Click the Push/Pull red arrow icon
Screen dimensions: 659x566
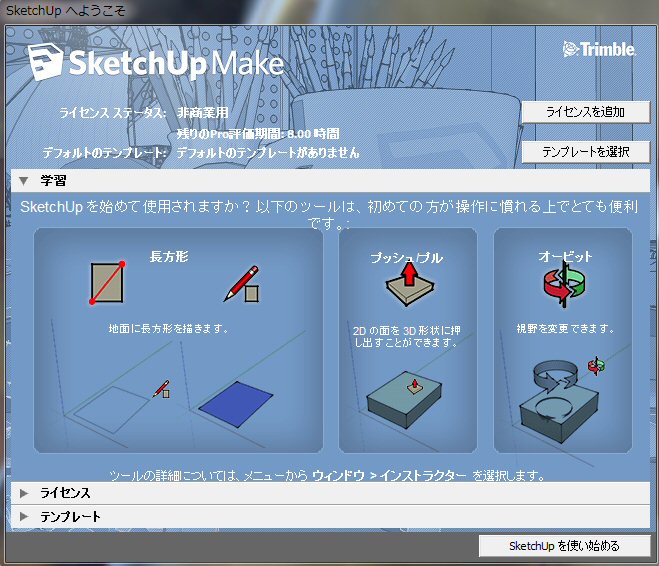(x=410, y=284)
